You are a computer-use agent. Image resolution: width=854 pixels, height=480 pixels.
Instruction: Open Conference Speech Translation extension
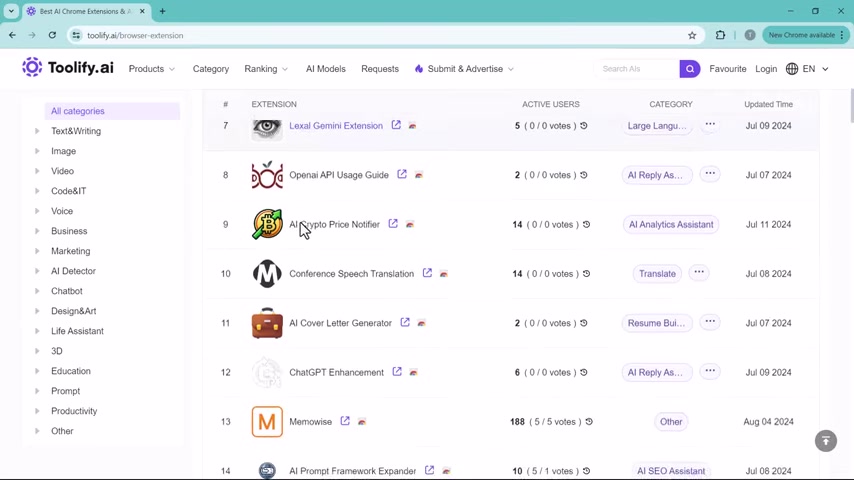[x=352, y=274]
